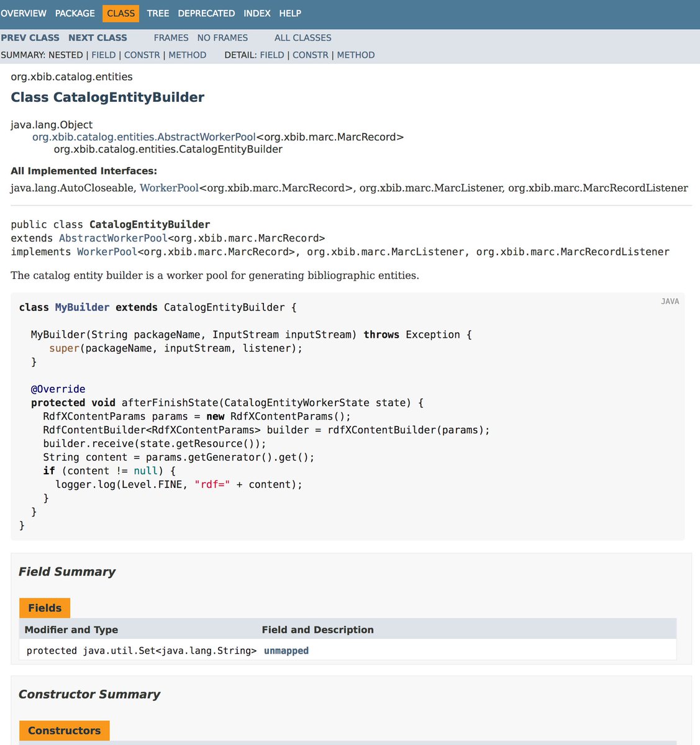Click the All Implemented Interfaces label

click(84, 171)
